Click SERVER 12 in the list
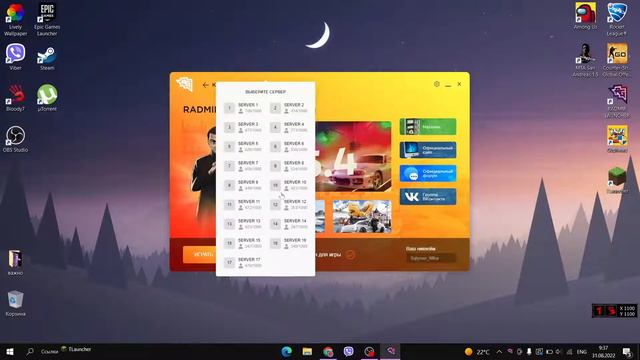Screen dimensions: 640x360 [x=289, y=204]
